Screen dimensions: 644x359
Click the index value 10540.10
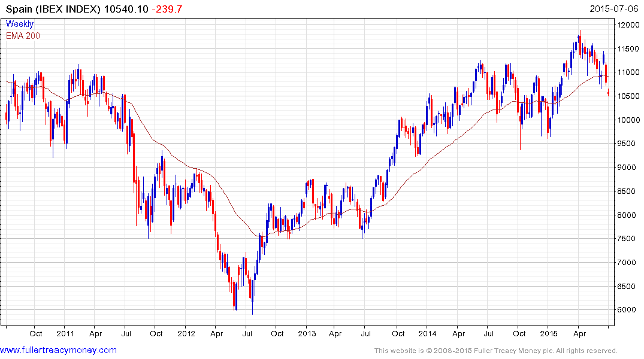pos(126,9)
